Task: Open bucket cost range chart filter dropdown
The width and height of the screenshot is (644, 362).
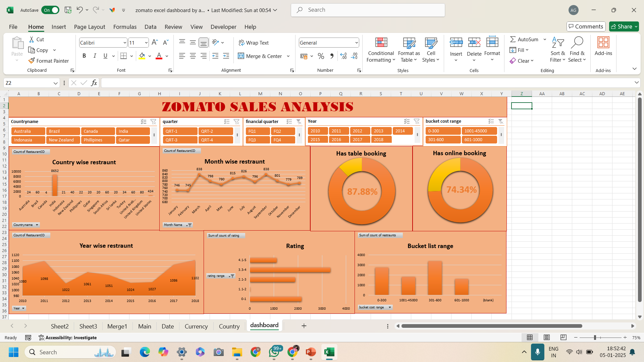Action: tap(390, 307)
